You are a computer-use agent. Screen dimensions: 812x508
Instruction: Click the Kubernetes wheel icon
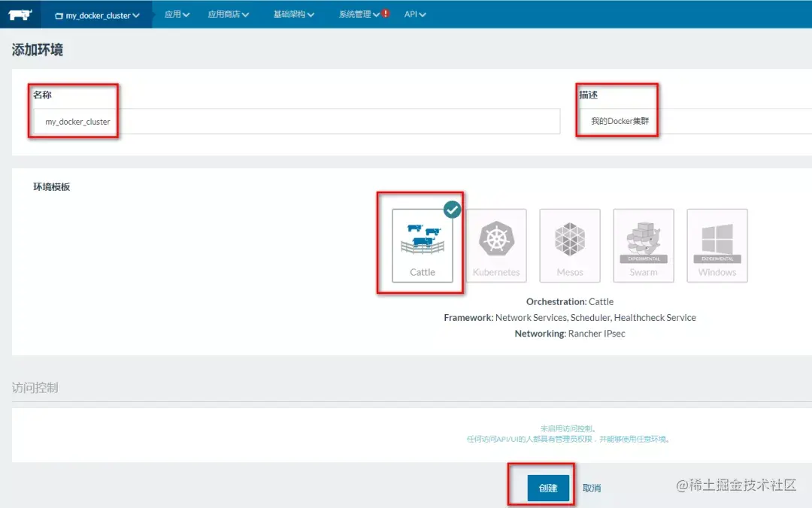click(x=496, y=239)
